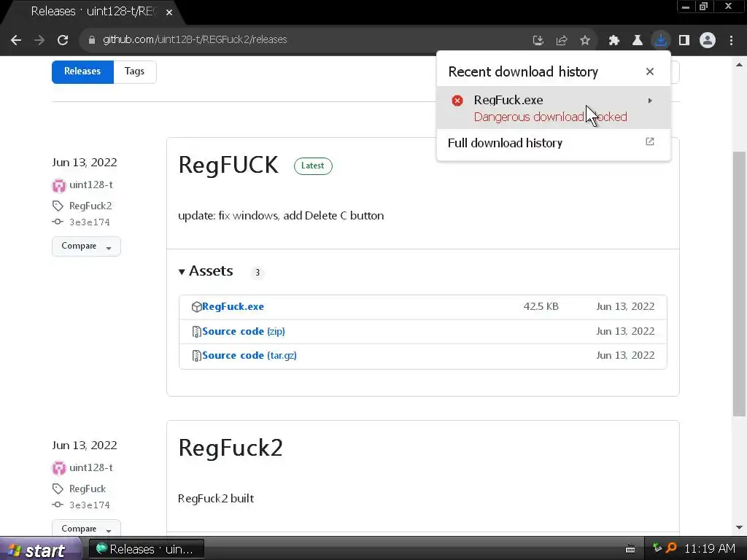
Task: Click the page vertical scrollbar thumb
Action: 739,284
